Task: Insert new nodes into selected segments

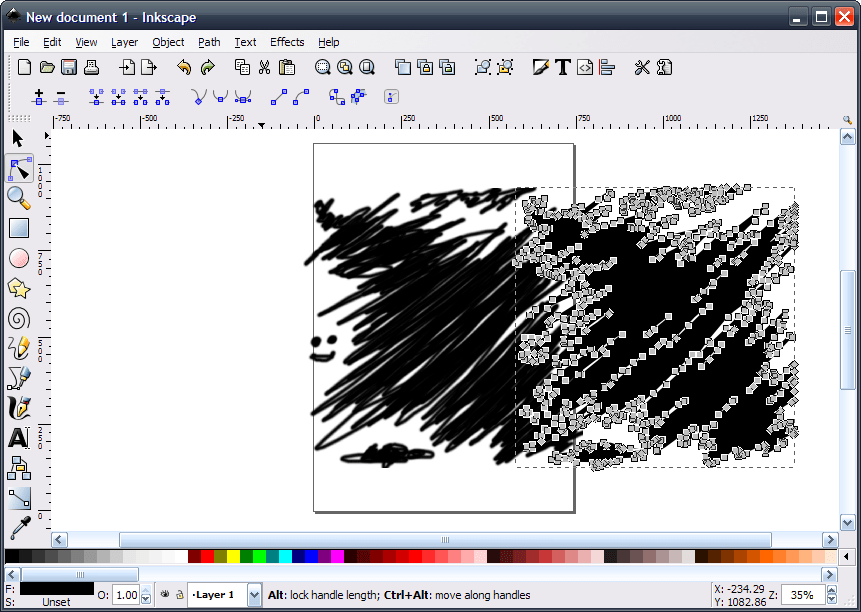Action: [x=38, y=97]
